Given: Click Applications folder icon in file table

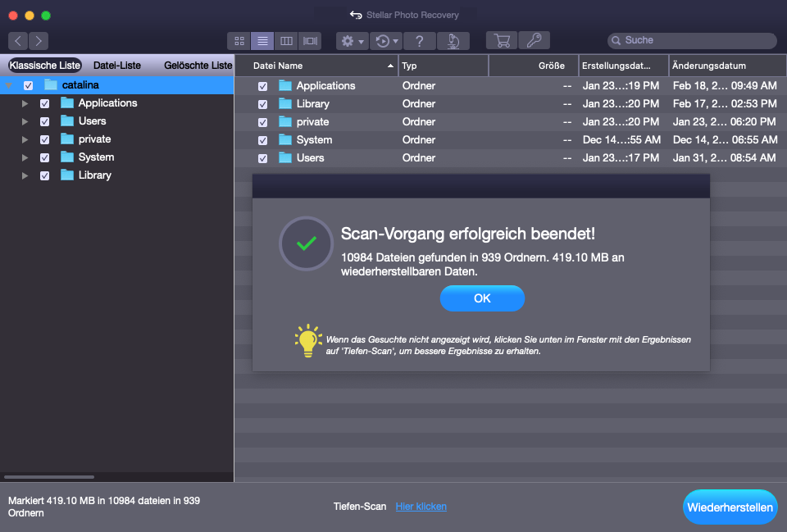Looking at the screenshot, I should (285, 85).
